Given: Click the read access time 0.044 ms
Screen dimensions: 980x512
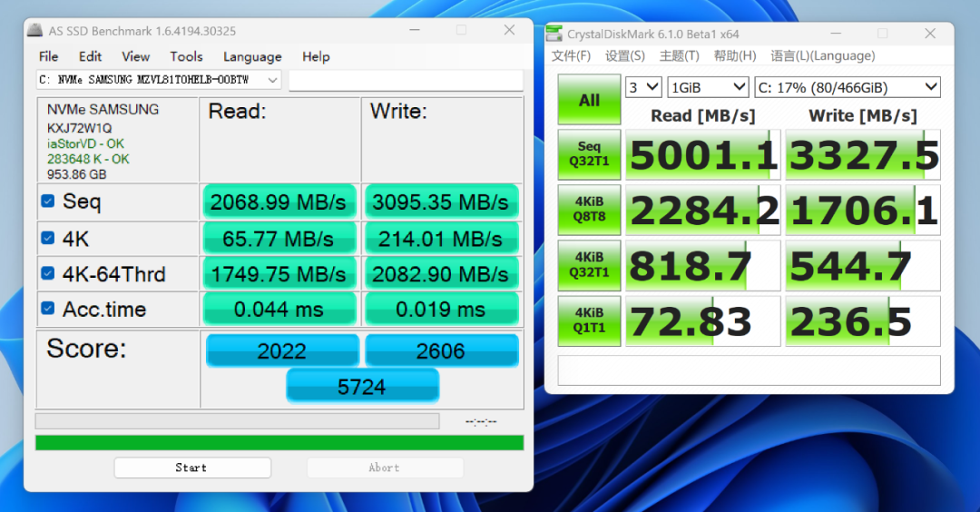Looking at the screenshot, I should click(x=279, y=309).
